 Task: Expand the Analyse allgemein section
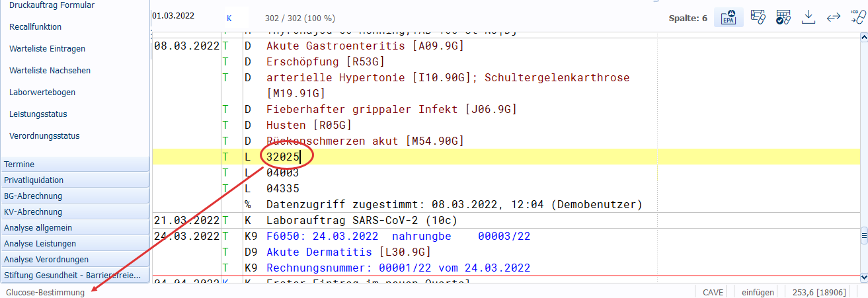coord(75,227)
